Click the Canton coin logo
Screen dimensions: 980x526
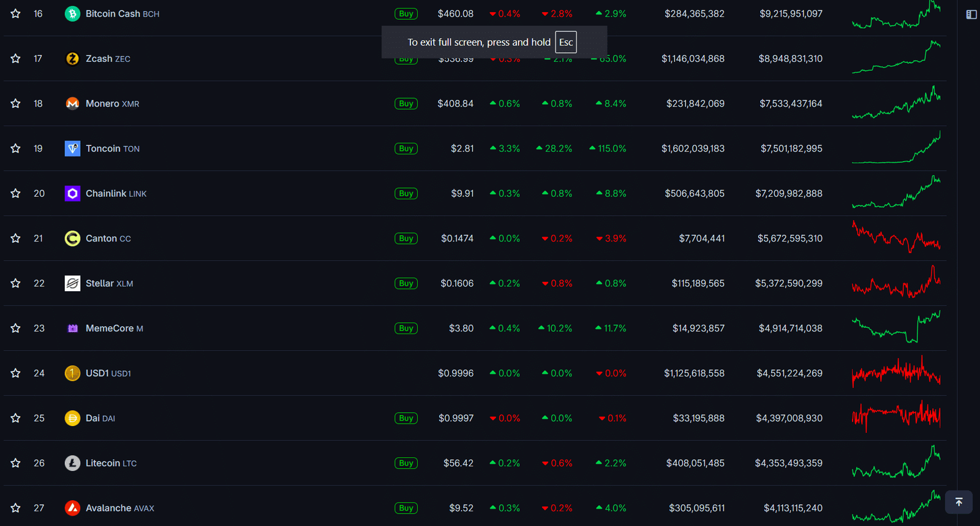click(72, 238)
